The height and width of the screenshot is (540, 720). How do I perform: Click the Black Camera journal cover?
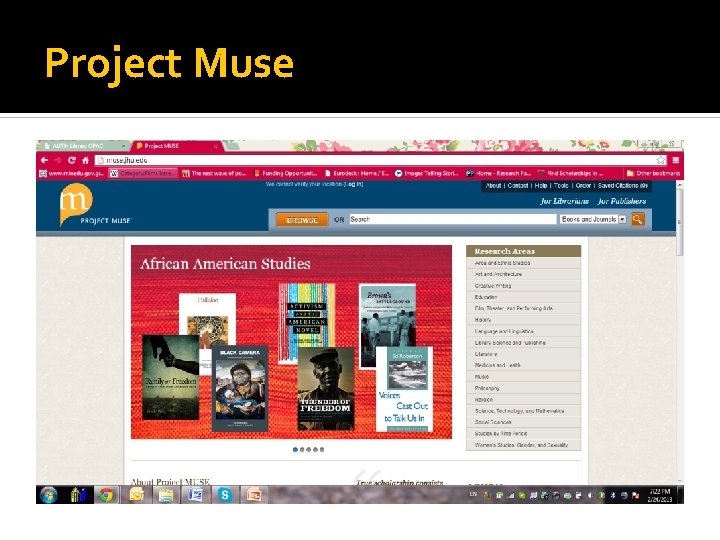point(240,388)
